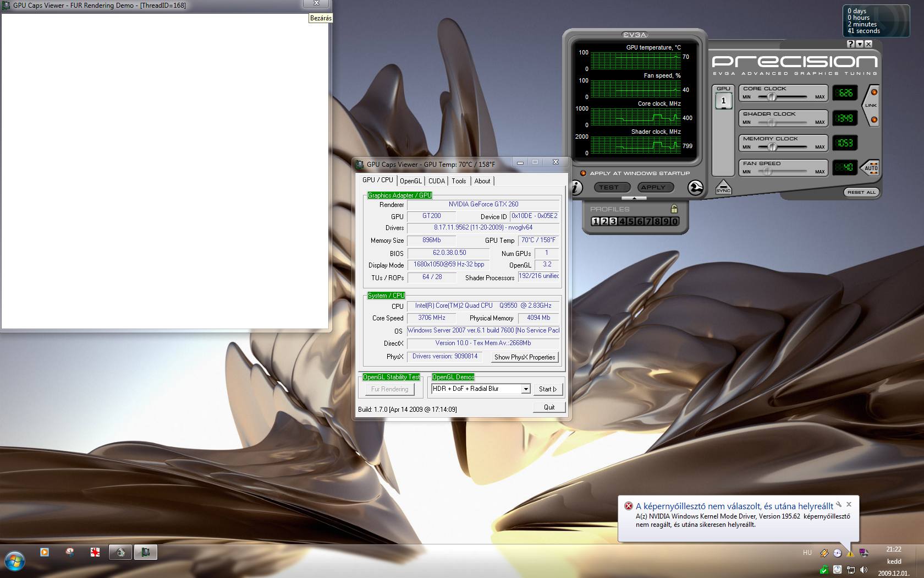Switch to GPU Caps Viewer taskbar button
This screenshot has height=578, width=924.
146,552
